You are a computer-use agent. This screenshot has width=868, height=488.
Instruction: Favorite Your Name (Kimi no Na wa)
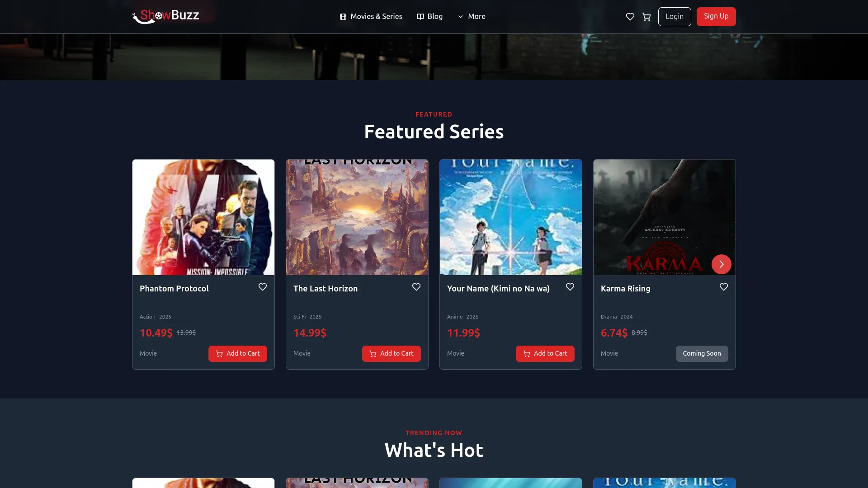point(570,287)
